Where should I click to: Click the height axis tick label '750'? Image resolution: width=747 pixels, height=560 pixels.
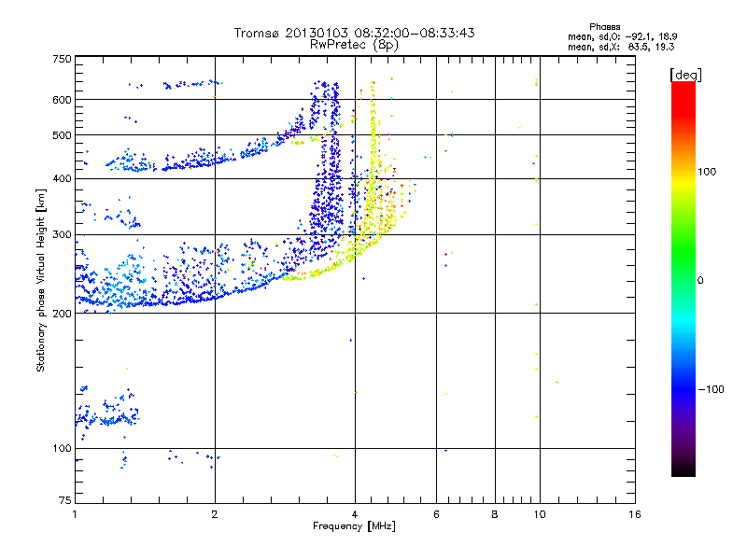[x=63, y=59]
